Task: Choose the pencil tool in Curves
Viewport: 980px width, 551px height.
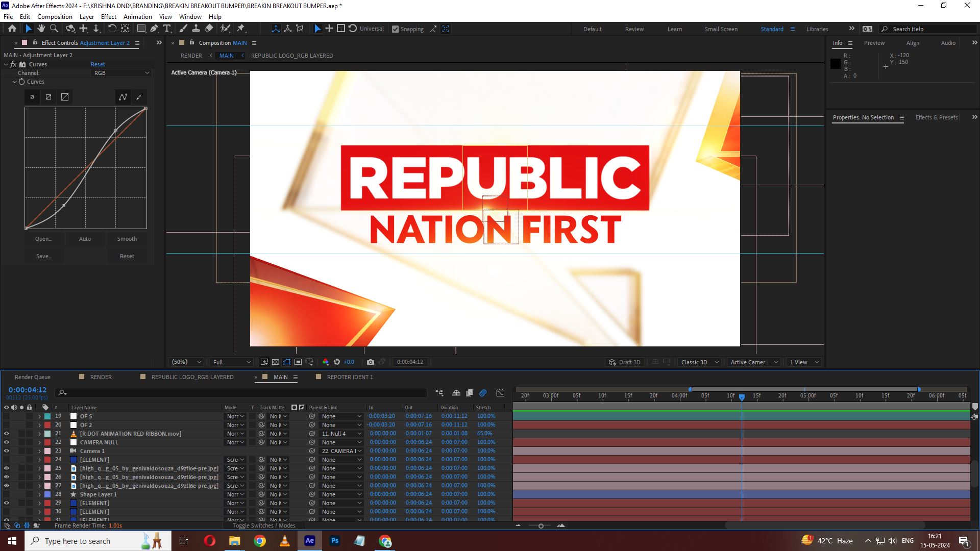Action: (x=139, y=97)
